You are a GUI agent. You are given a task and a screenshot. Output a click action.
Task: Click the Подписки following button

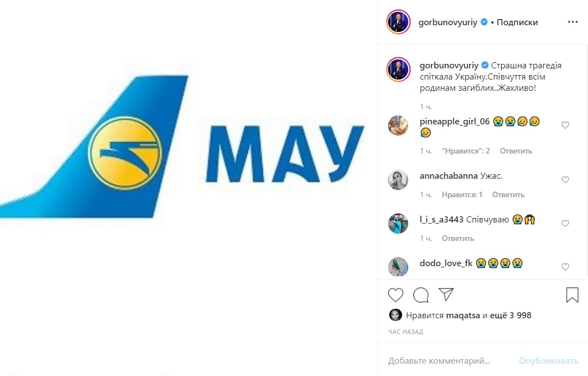click(x=517, y=22)
